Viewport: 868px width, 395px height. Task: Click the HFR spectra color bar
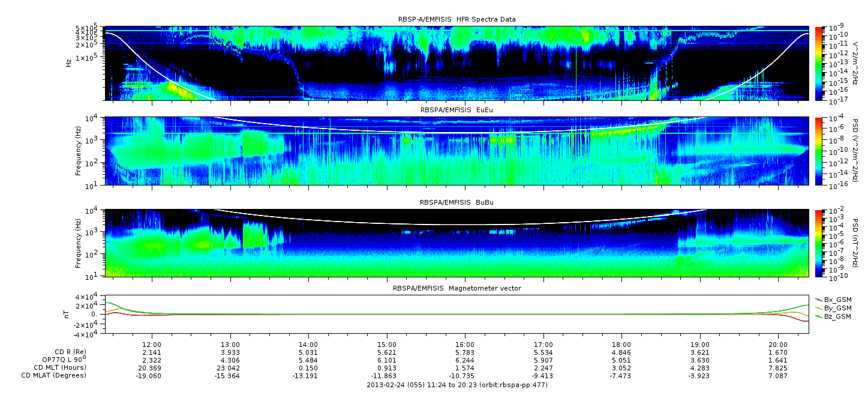coord(819,63)
